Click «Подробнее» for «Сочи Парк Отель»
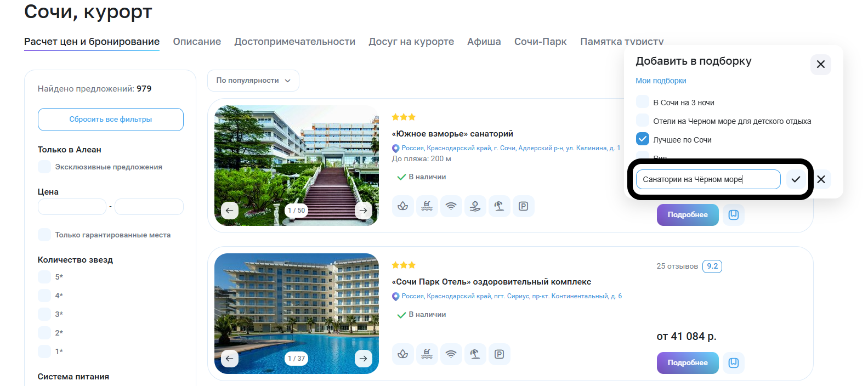 pyautogui.click(x=688, y=363)
